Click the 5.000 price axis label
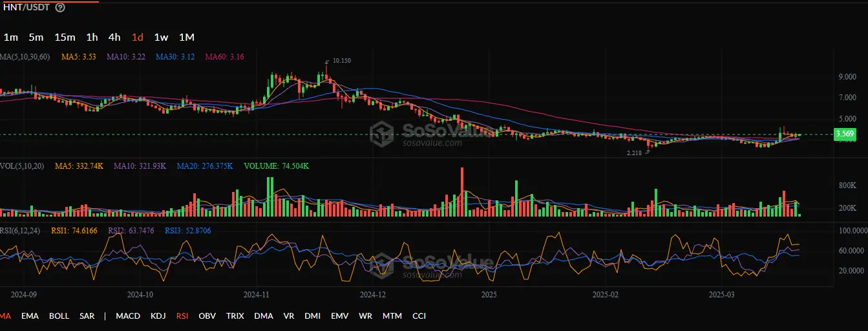Screen dimensions: 868x331 click(848, 119)
